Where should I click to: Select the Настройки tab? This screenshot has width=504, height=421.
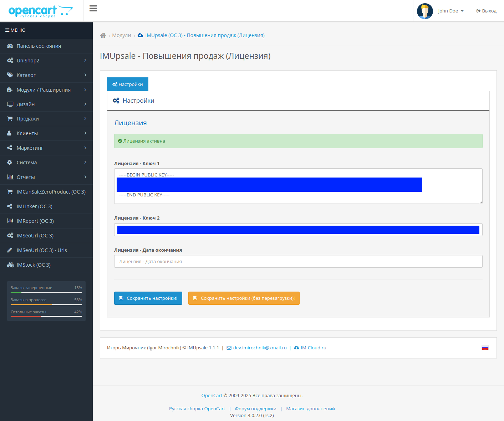coord(128,84)
